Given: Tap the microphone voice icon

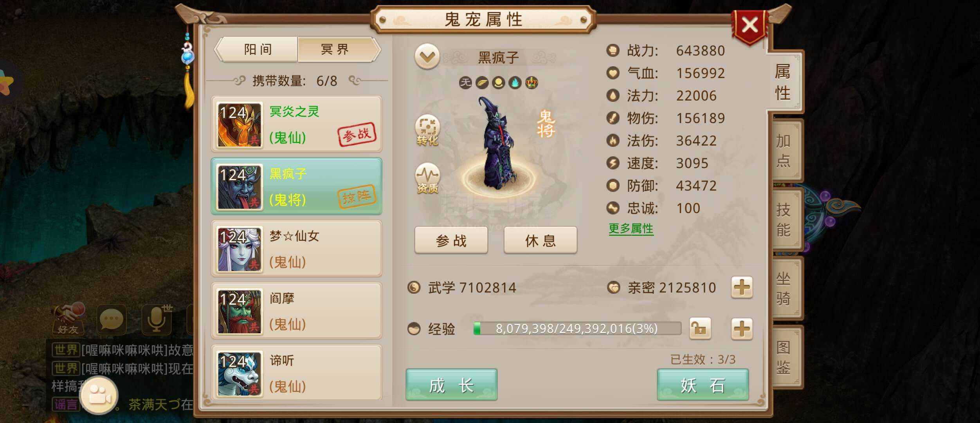Looking at the screenshot, I should [157, 319].
